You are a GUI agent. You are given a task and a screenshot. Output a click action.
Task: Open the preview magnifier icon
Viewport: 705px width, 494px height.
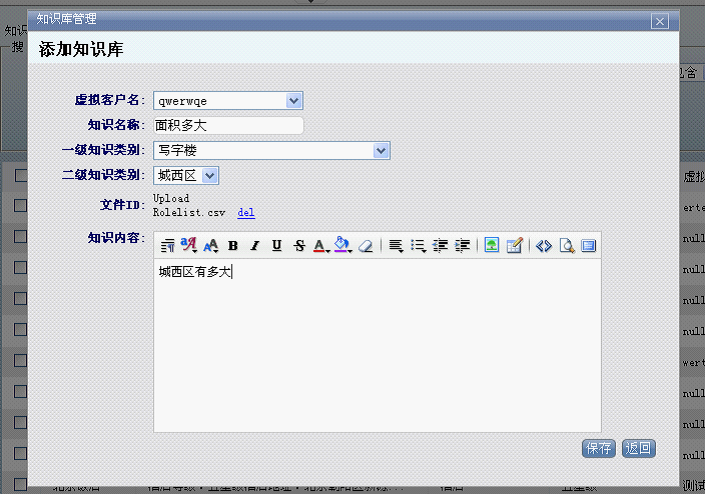pos(567,245)
